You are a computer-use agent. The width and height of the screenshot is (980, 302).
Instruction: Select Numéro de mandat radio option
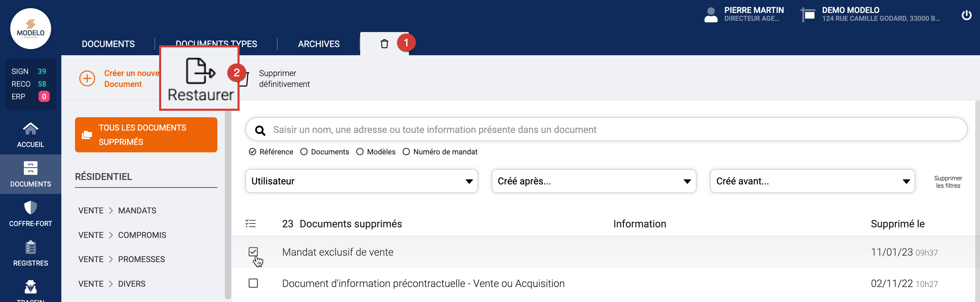[x=406, y=152]
